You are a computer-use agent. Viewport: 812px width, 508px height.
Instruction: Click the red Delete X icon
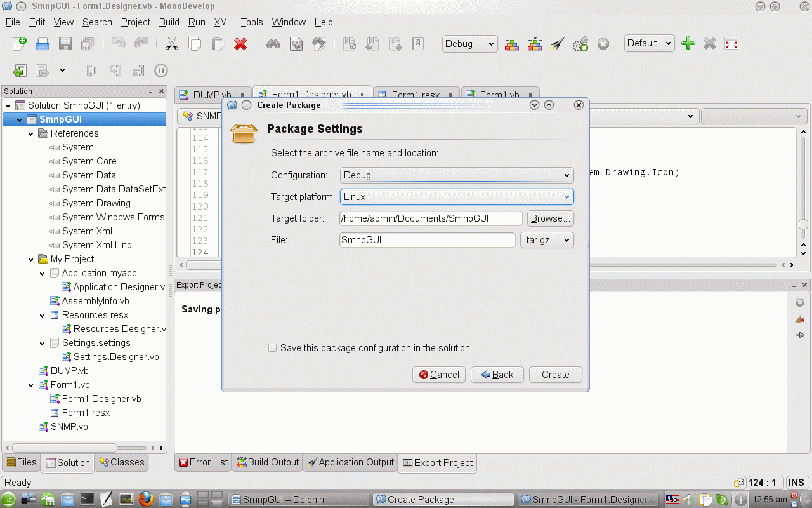(240, 44)
